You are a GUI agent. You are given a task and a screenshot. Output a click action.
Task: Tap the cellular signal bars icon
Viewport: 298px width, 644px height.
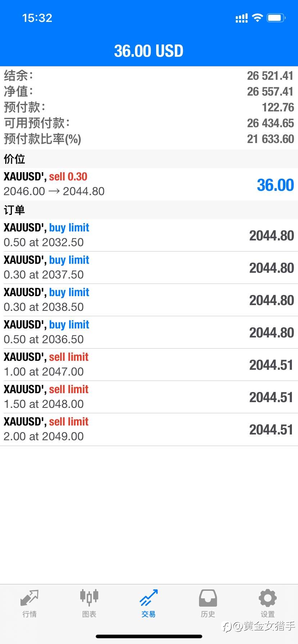click(241, 18)
